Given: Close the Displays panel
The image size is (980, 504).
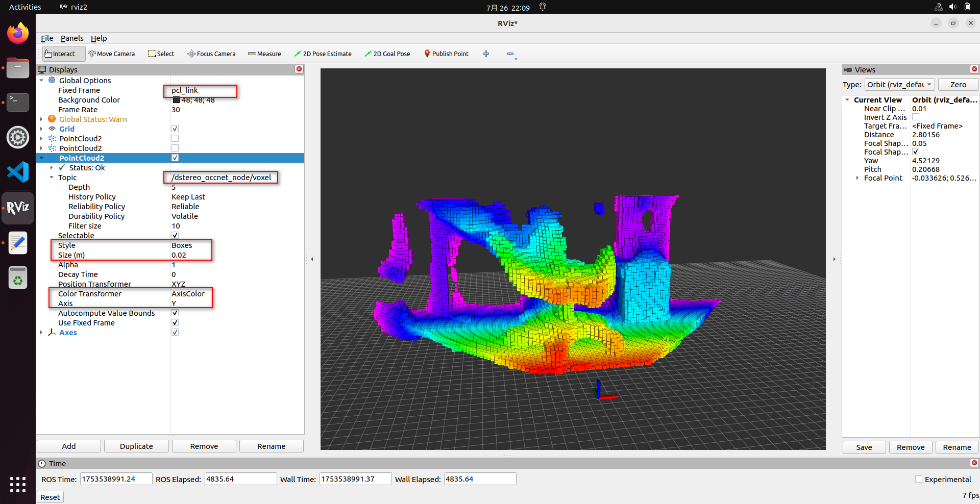Looking at the screenshot, I should click(x=299, y=69).
